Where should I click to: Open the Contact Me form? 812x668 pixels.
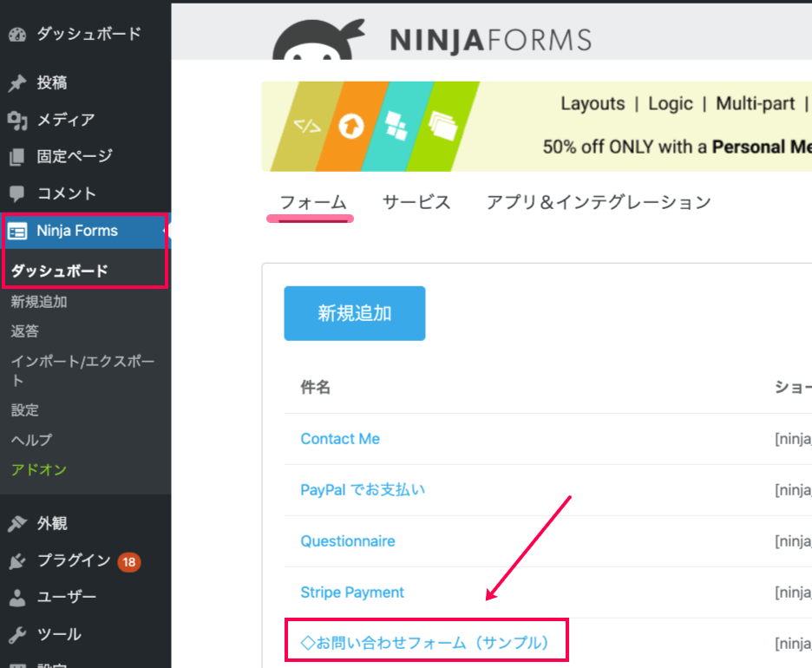pyautogui.click(x=340, y=439)
